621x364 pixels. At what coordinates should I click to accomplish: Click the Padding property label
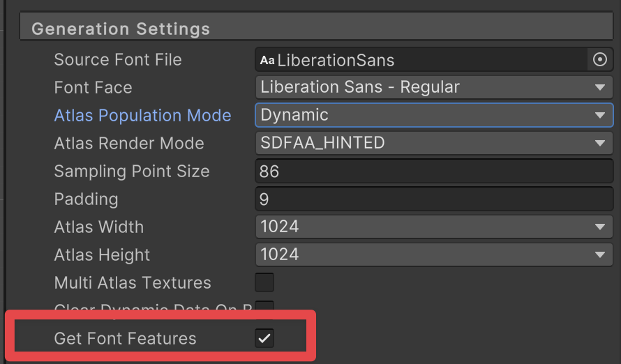pos(86,199)
